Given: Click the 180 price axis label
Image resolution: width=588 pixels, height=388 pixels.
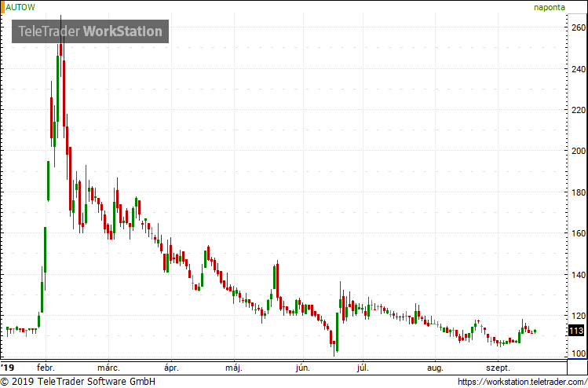Looking at the screenshot, I should (x=577, y=192).
